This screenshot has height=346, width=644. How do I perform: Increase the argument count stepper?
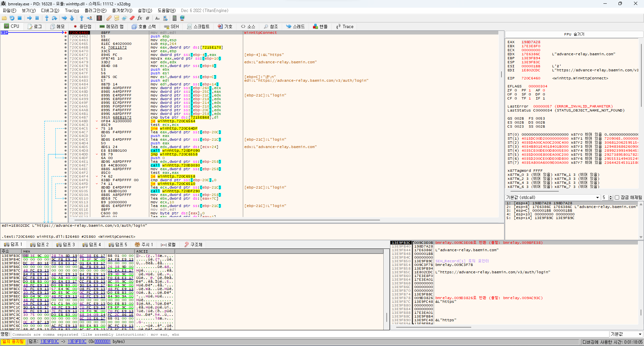point(610,196)
